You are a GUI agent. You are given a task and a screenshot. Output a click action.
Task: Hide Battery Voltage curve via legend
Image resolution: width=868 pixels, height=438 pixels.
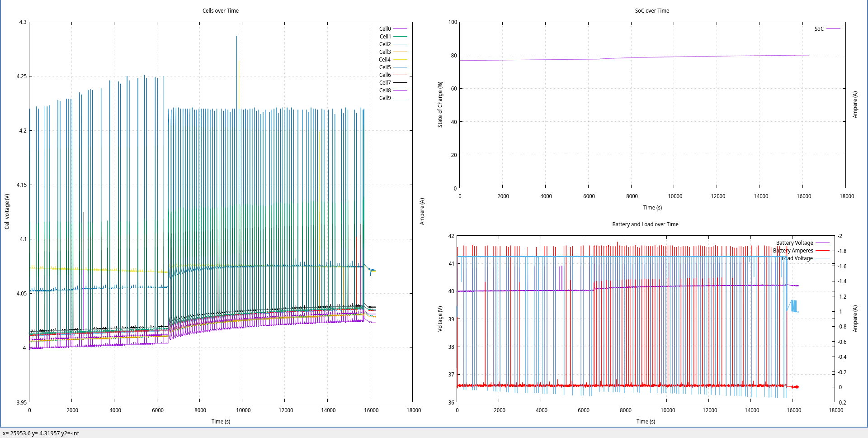coord(794,243)
